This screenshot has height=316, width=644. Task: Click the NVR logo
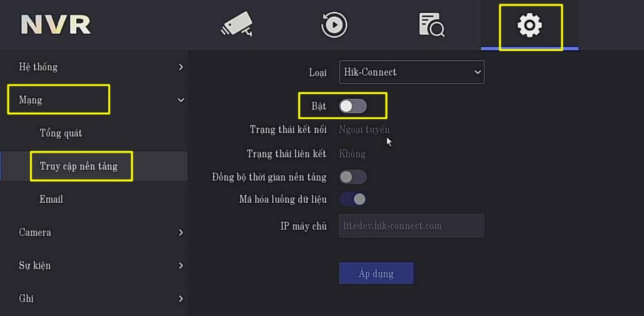[56, 25]
